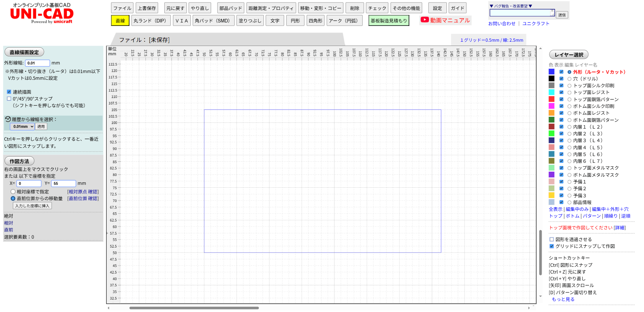Open the お問い合わせ link
The image size is (644, 312).
[501, 24]
